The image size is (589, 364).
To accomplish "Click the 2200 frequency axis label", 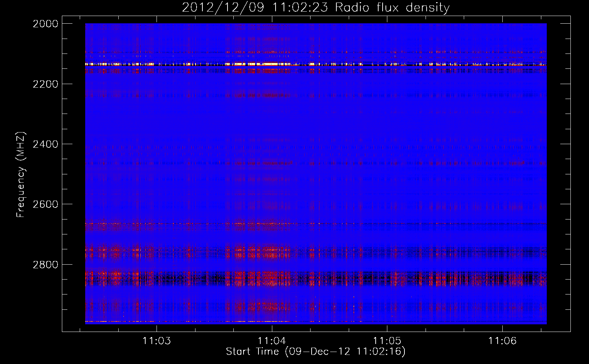I will [x=46, y=84].
